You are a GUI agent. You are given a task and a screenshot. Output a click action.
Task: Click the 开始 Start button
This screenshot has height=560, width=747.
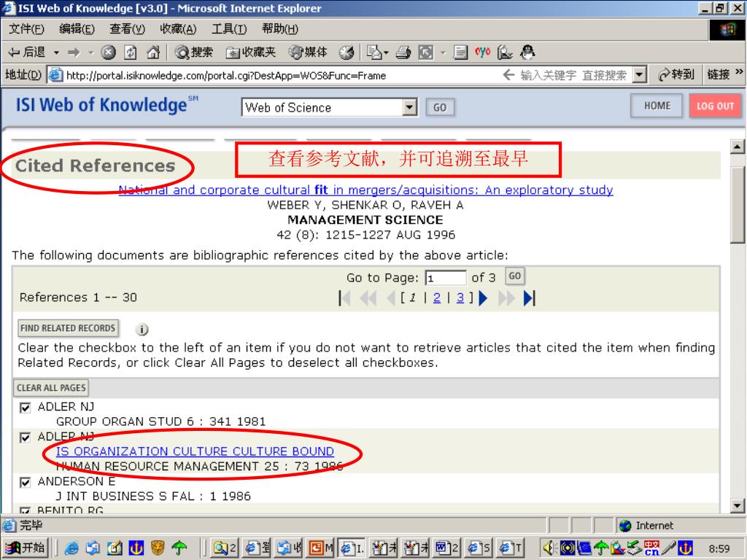coord(26,548)
